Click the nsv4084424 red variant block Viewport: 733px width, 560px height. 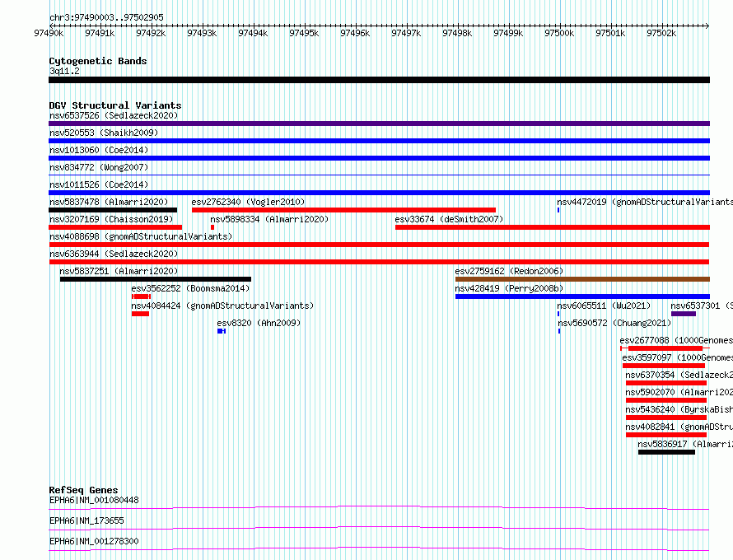(x=140, y=314)
